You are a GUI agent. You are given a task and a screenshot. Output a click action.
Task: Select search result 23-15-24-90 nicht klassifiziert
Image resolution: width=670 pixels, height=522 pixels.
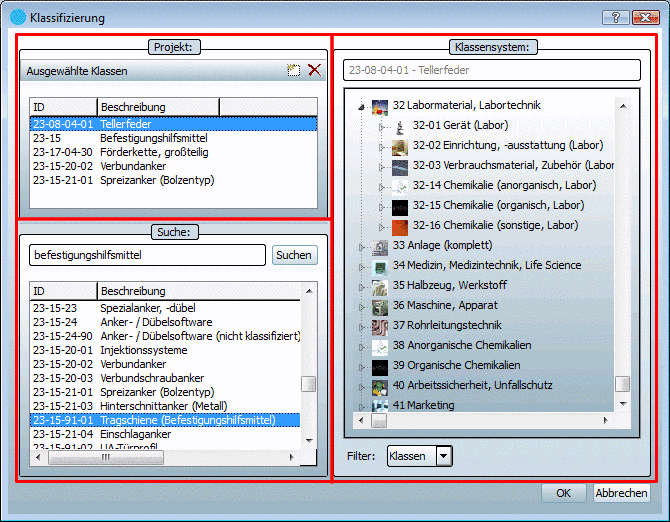[x=165, y=336]
